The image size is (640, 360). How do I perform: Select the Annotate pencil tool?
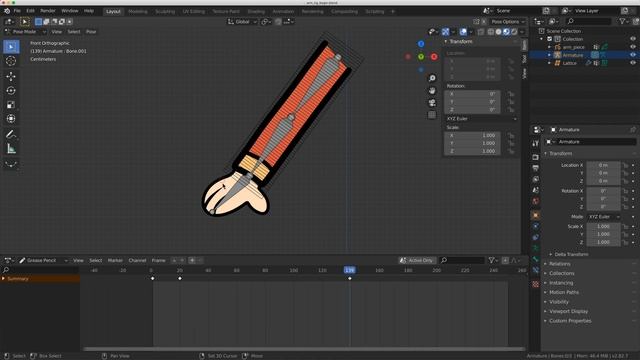11,134
